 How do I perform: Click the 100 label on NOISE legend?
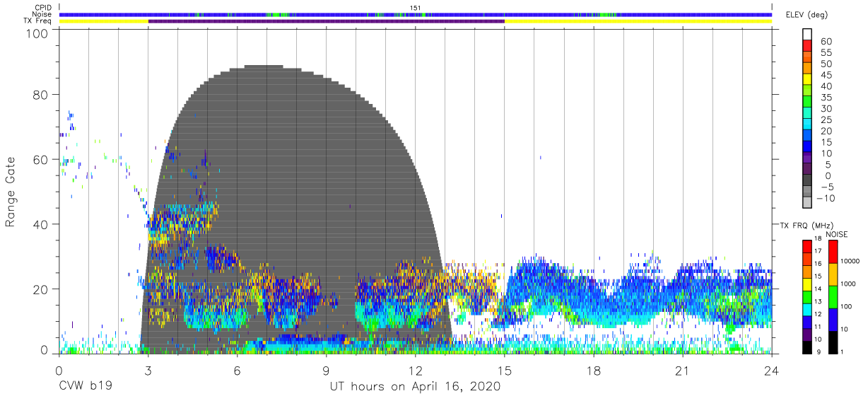pos(847,308)
